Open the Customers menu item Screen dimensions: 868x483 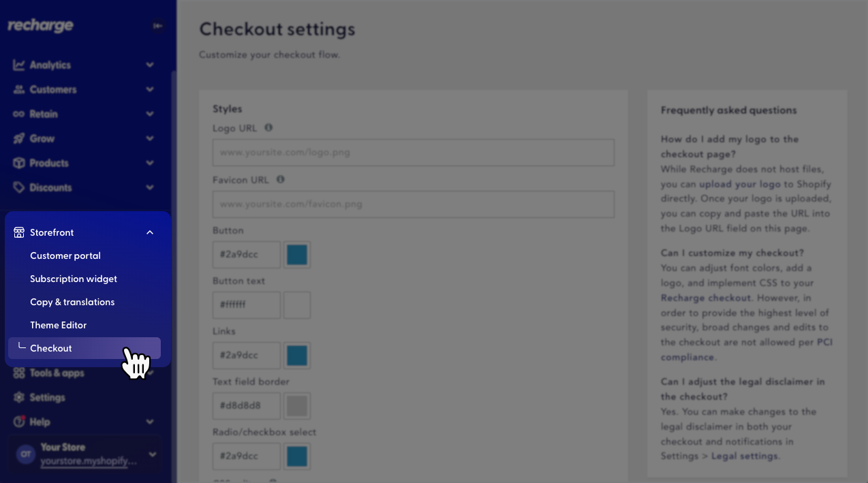tap(53, 90)
